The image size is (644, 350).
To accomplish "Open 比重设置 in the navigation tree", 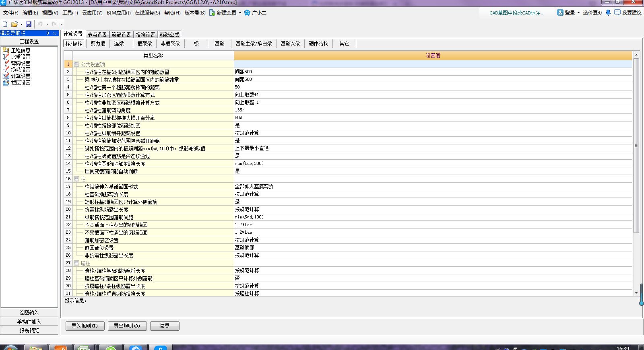I will point(21,57).
